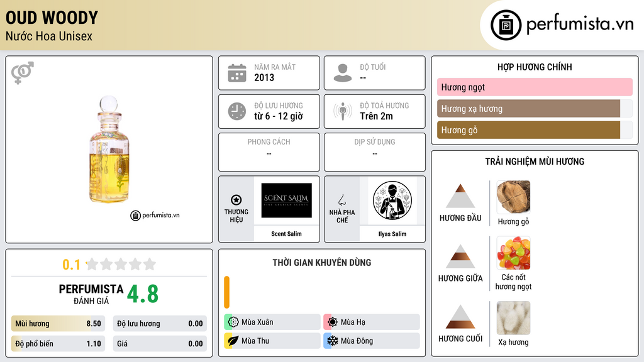Click the Mùa Thu leaf icon
Image resolution: width=644 pixels, height=362 pixels.
click(x=233, y=341)
